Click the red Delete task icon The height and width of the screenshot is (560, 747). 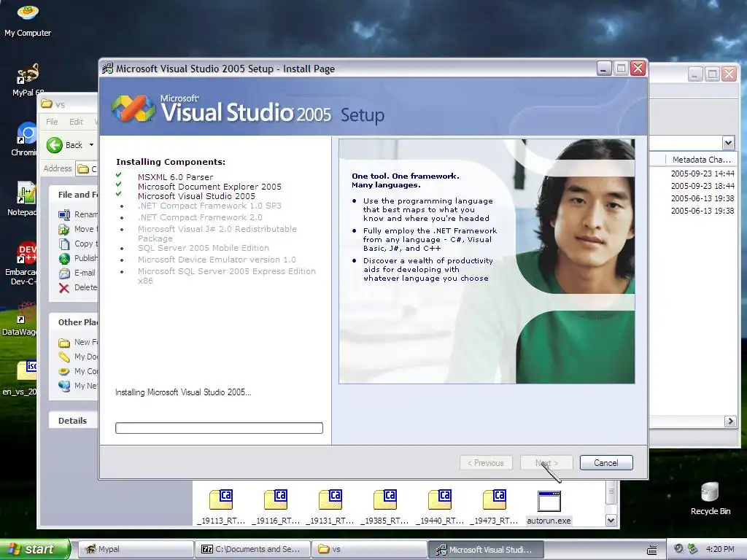tap(64, 287)
